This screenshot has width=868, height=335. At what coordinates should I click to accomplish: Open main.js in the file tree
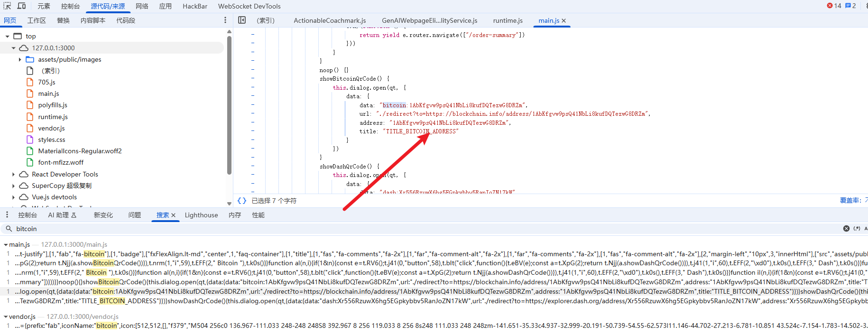tap(48, 93)
